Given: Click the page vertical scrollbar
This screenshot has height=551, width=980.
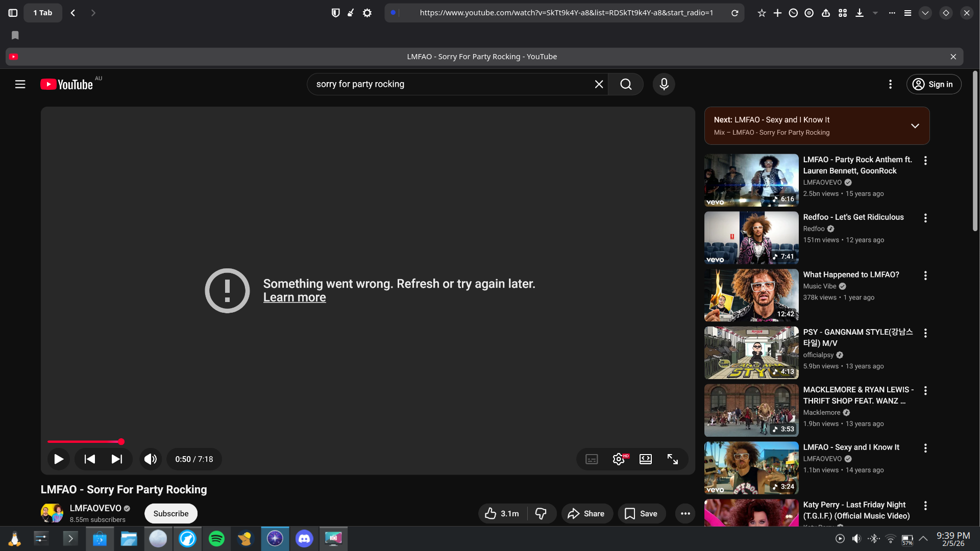Looking at the screenshot, I should [975, 151].
